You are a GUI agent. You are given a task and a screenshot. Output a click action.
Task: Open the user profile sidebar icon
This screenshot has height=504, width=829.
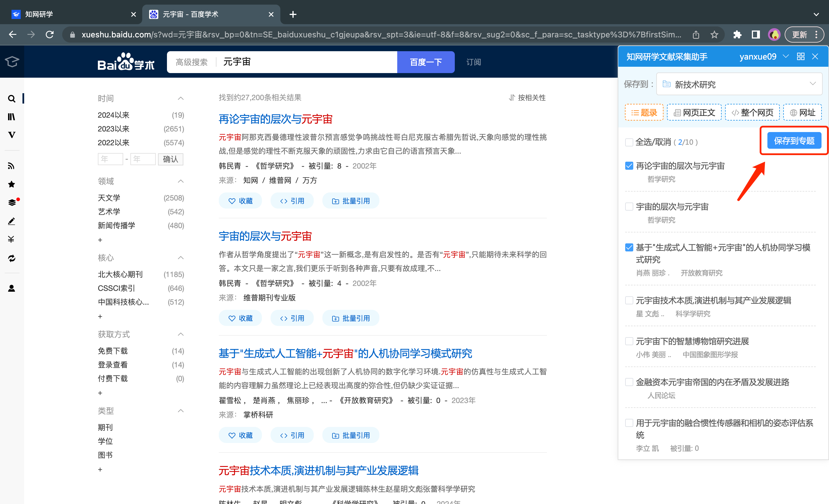12,288
